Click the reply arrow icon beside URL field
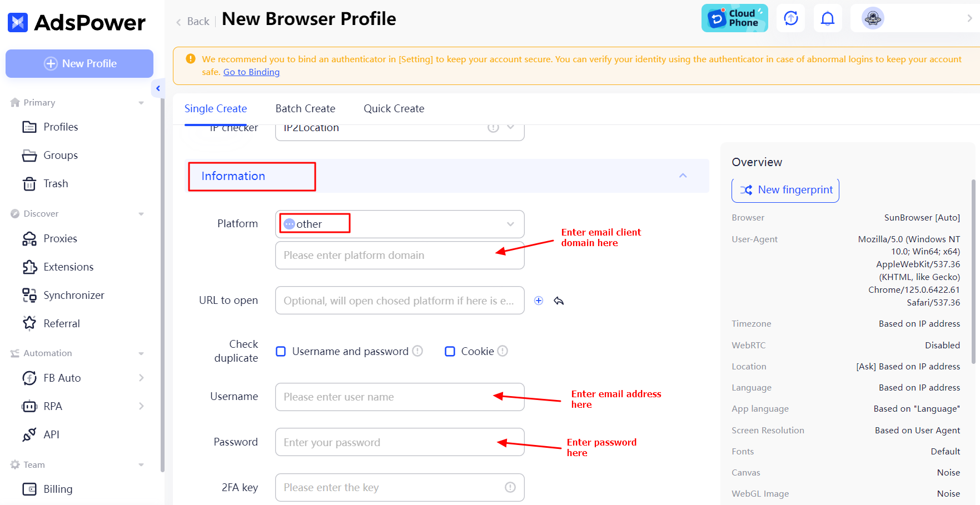 coord(559,301)
